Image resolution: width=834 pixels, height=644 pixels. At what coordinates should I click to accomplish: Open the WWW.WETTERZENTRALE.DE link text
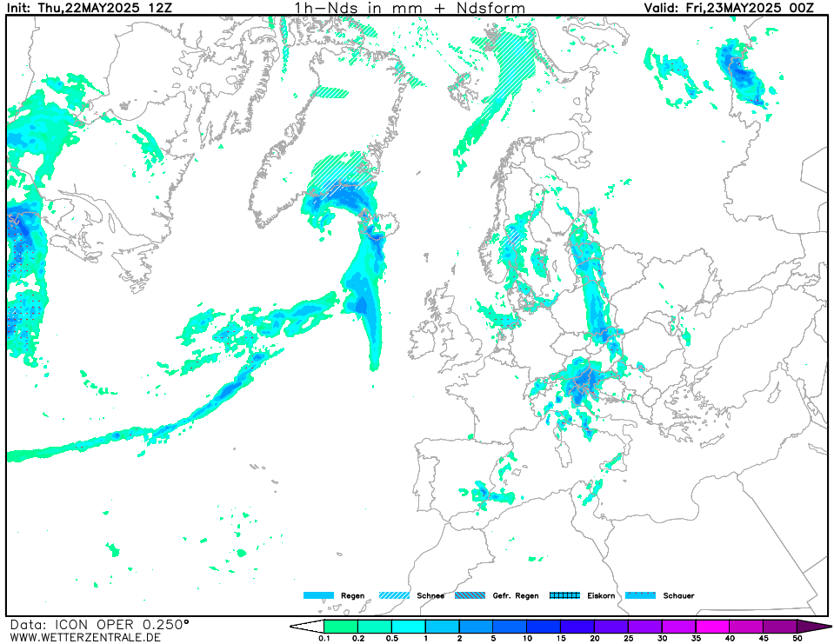85,637
